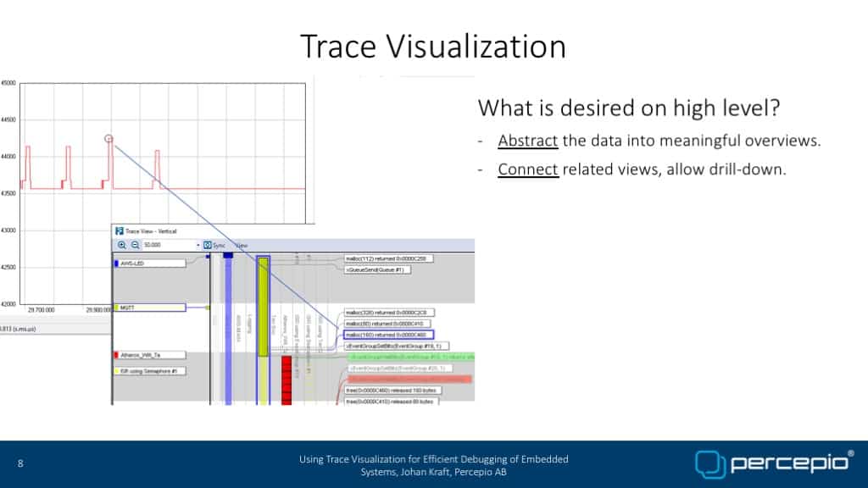Open the zoom level 50.000 dropdown
Viewport: 868px width, 488px height.
[198, 245]
